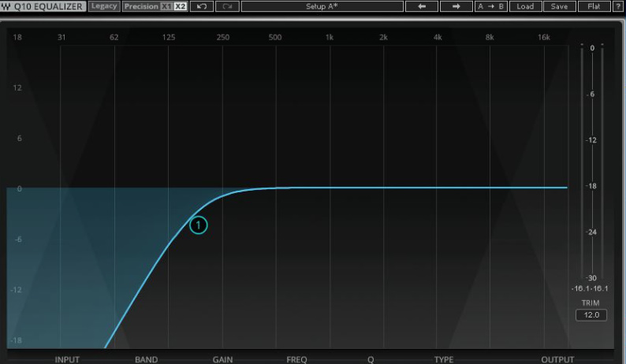Go to the previous preset arrow

tap(422, 6)
